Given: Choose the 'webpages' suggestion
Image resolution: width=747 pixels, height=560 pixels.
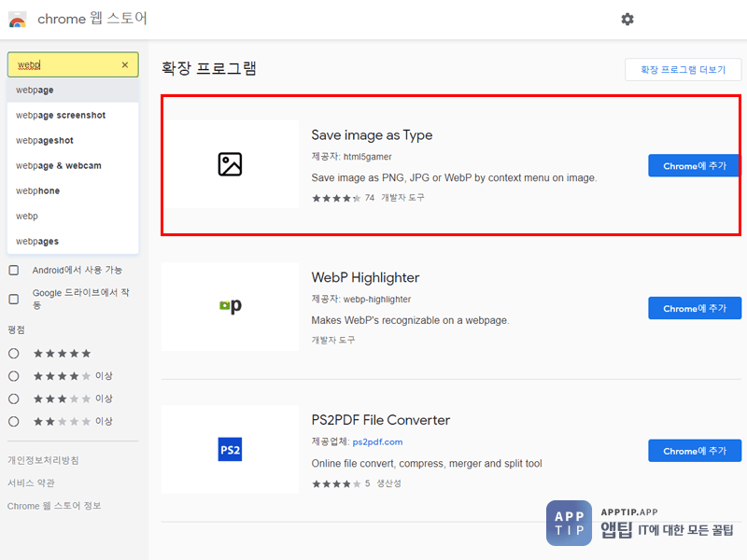Looking at the screenshot, I should tap(73, 242).
